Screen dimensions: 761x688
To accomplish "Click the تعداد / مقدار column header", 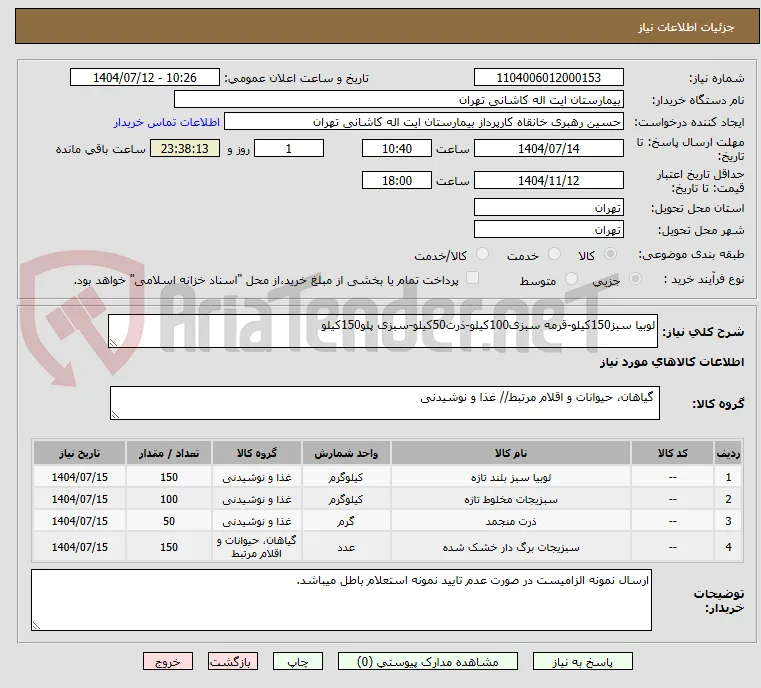I will pyautogui.click(x=168, y=453).
